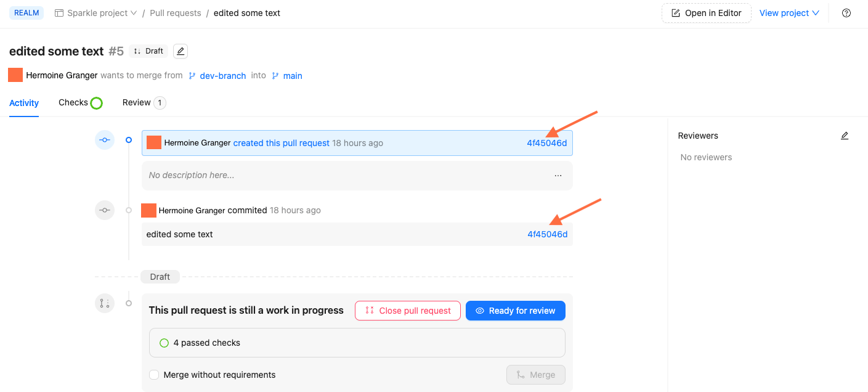868x392 pixels.
Task: Open the pencil icon to edit PR title
Action: coord(180,51)
